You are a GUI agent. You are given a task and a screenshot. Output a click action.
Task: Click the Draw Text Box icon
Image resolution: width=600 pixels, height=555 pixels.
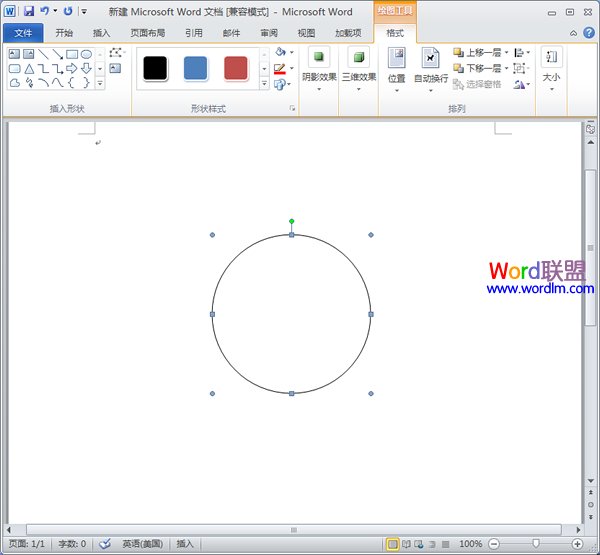115,69
